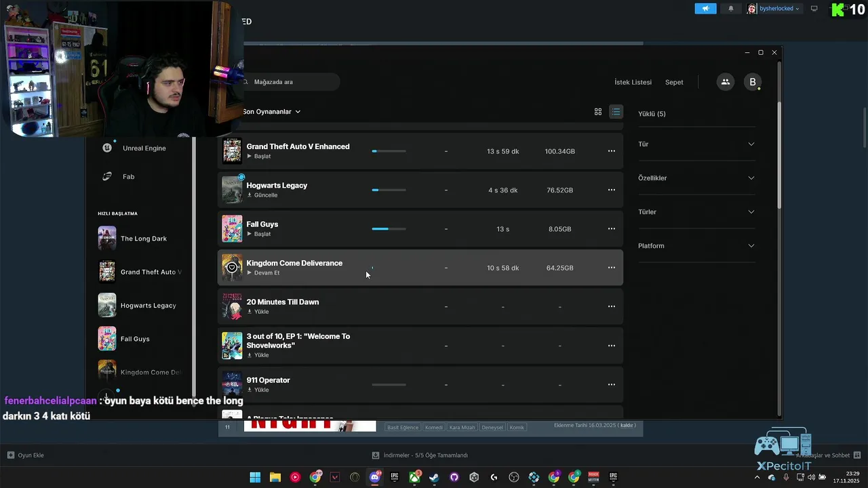Open OBS Studio from the taskbar
This screenshot has width=868, height=488.
point(514,477)
